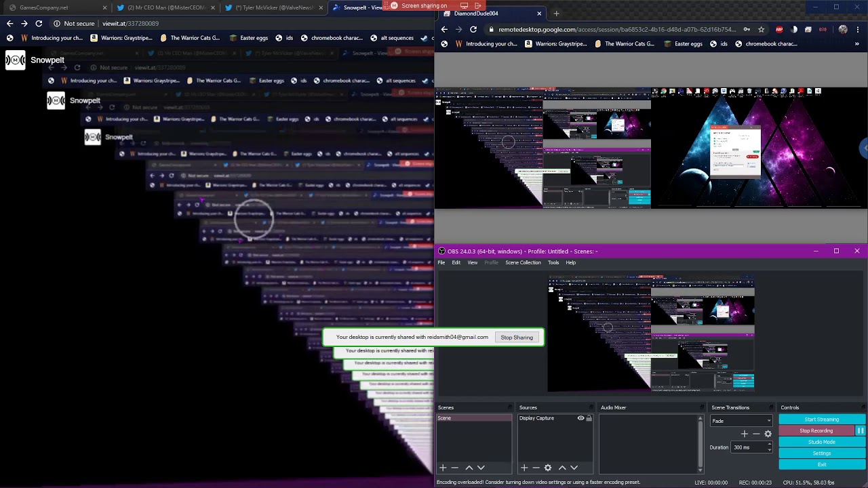Image resolution: width=868 pixels, height=488 pixels.
Task: Decrease transition duration with down arrow
Action: pos(769,450)
